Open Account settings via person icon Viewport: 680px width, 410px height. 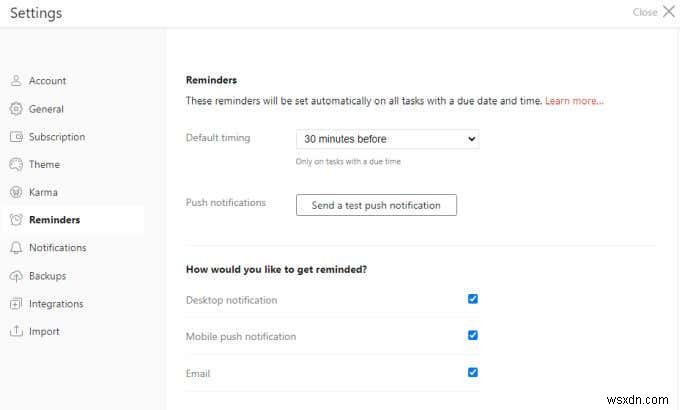(x=16, y=81)
